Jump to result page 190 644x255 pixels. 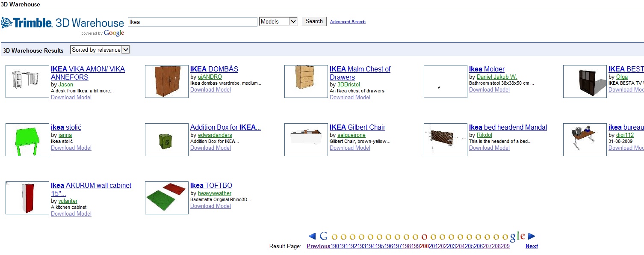pyautogui.click(x=335, y=246)
